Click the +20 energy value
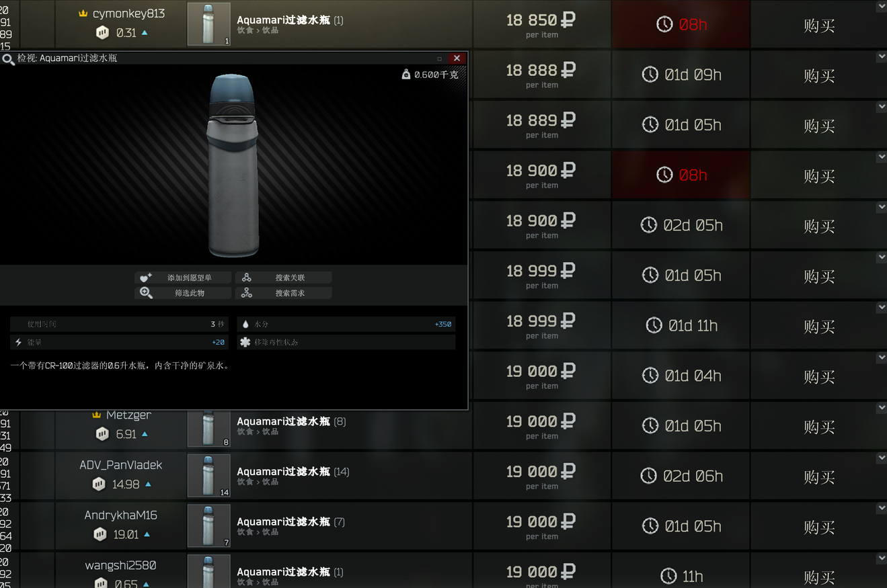This screenshot has width=887, height=588. pos(219,342)
